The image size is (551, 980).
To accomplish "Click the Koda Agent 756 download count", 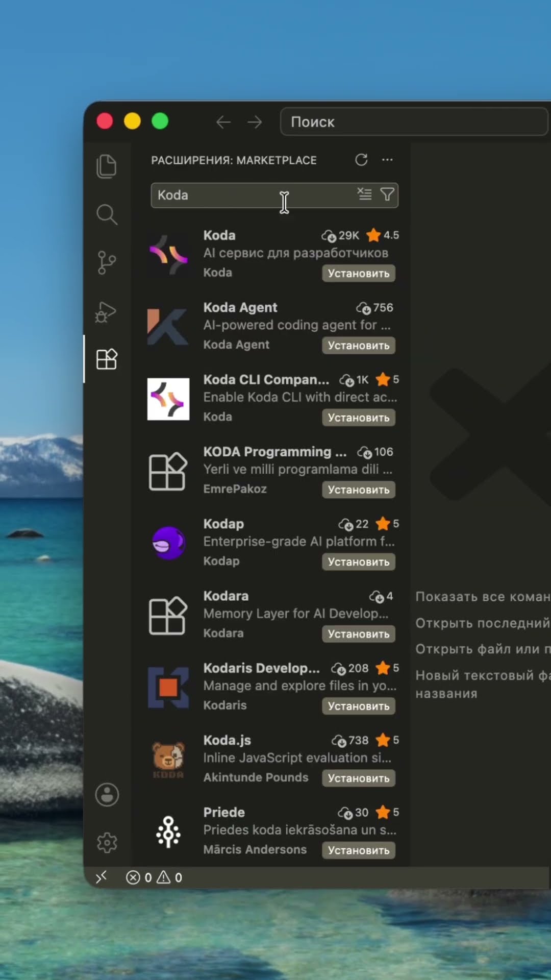I will click(x=374, y=308).
